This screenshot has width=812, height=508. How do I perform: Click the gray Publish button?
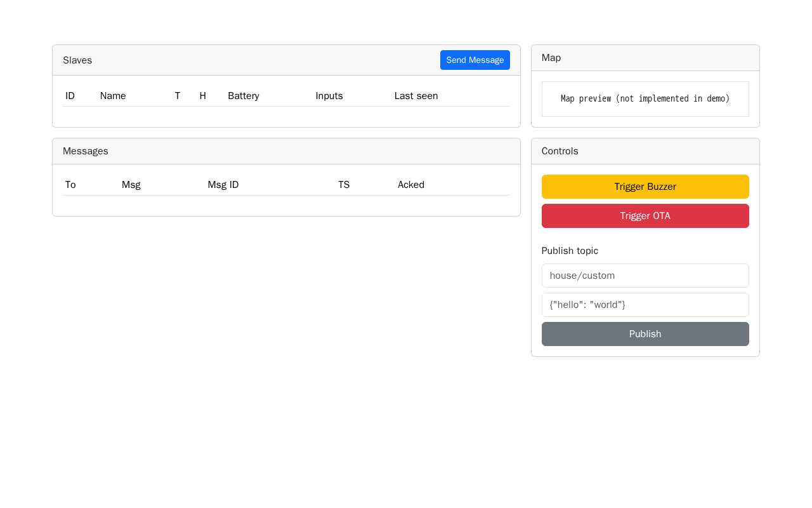645,334
